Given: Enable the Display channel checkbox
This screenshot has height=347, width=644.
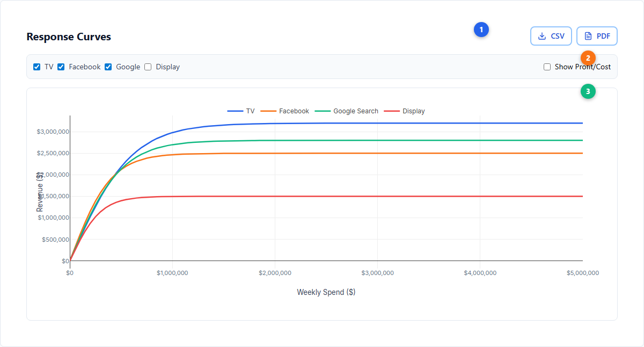Looking at the screenshot, I should 148,67.
